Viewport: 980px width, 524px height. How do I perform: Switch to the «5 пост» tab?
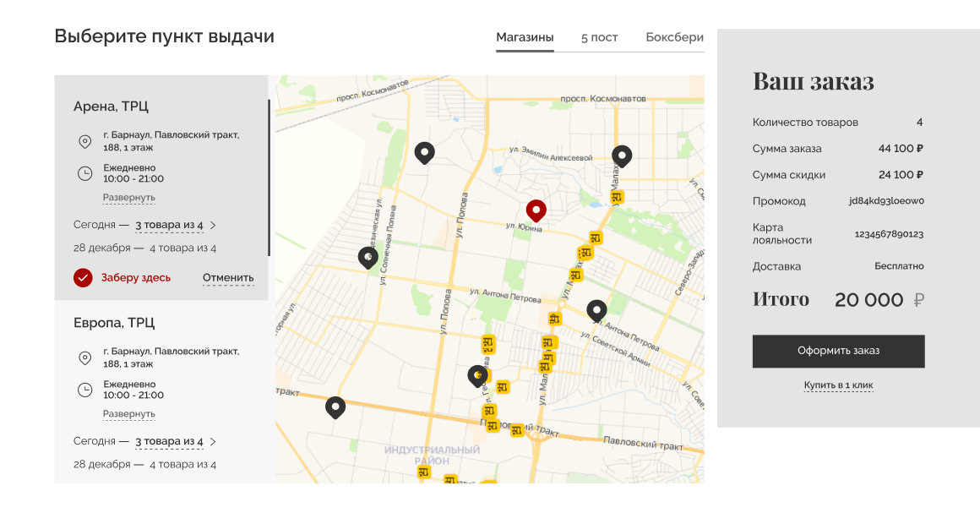point(599,38)
